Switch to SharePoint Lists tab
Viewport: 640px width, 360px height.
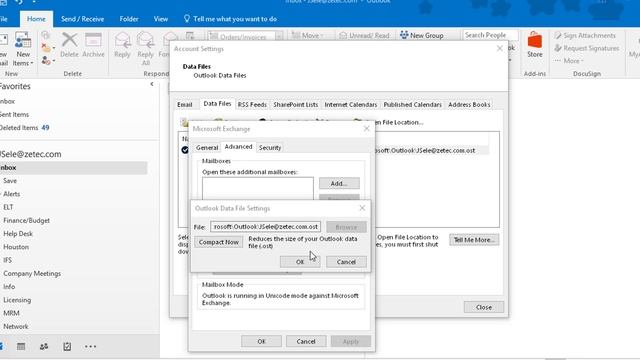click(x=296, y=104)
